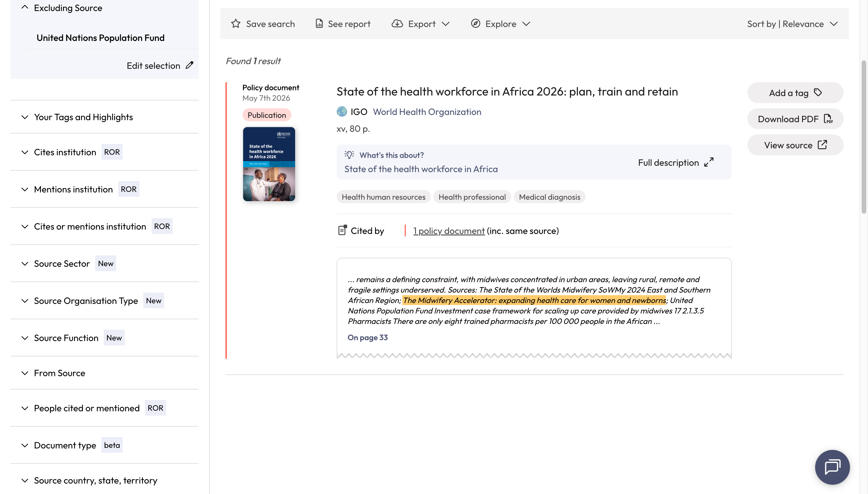The height and width of the screenshot is (494, 868).
Task: Expand the Mentions institution filter
Action: [x=25, y=189]
